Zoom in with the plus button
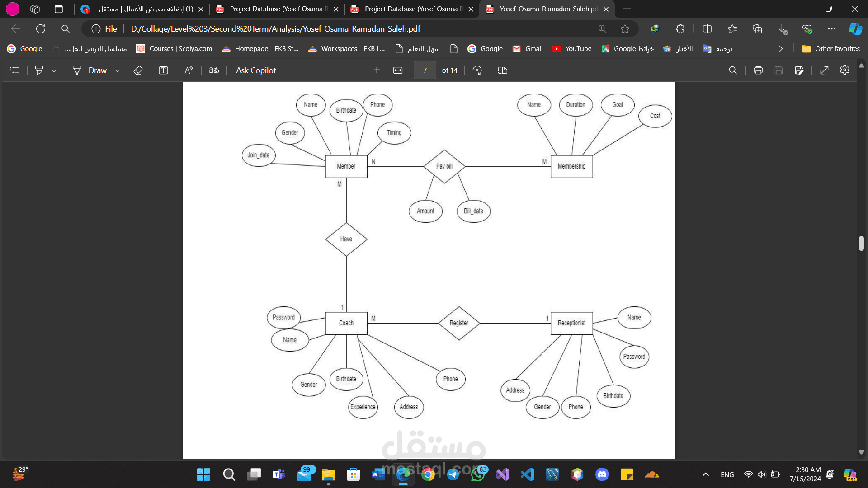The image size is (868, 488). click(377, 70)
